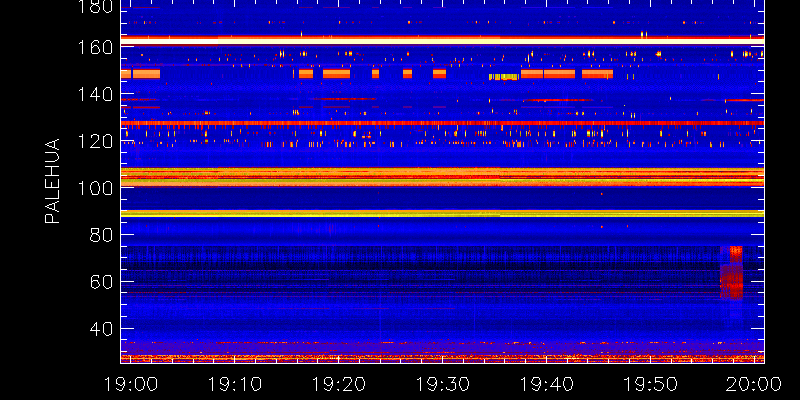Click the PALEHUA station axis title
Image resolution: width=800 pixels, height=400 pixels.
(52, 181)
